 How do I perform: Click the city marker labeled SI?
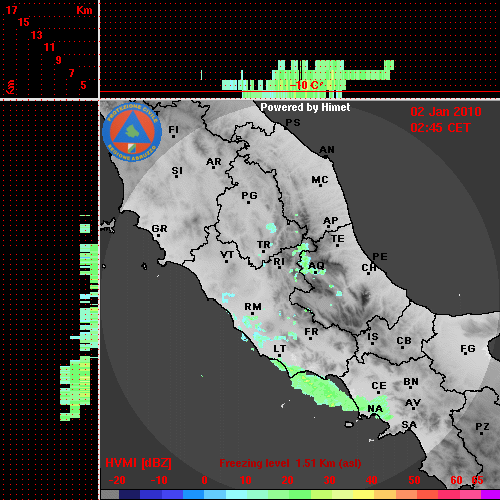point(177,172)
